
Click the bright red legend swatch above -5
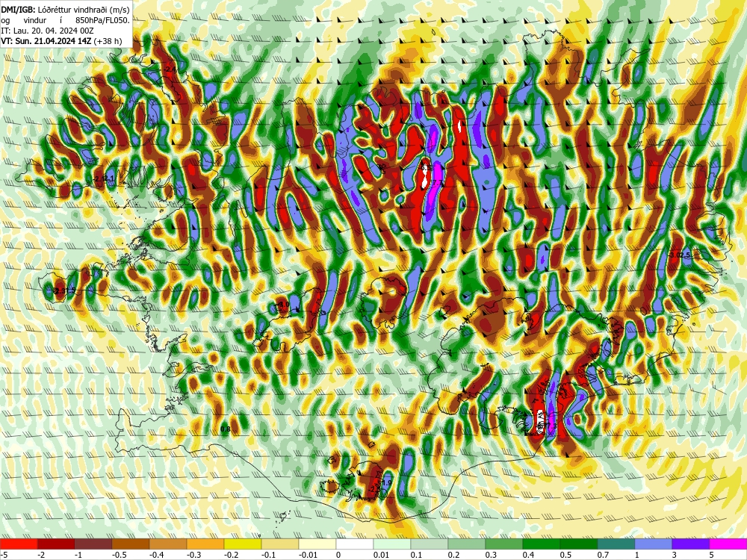tap(19, 544)
